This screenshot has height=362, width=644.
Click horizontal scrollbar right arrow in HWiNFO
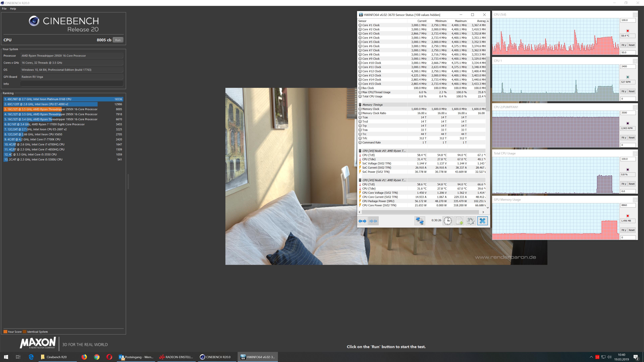pos(483,212)
